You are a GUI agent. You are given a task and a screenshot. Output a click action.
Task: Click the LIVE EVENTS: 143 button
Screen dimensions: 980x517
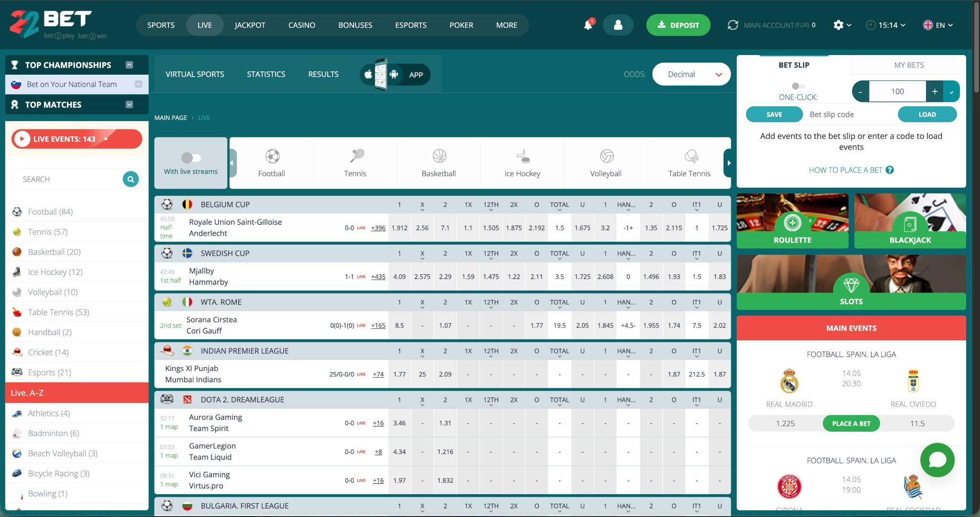[77, 139]
